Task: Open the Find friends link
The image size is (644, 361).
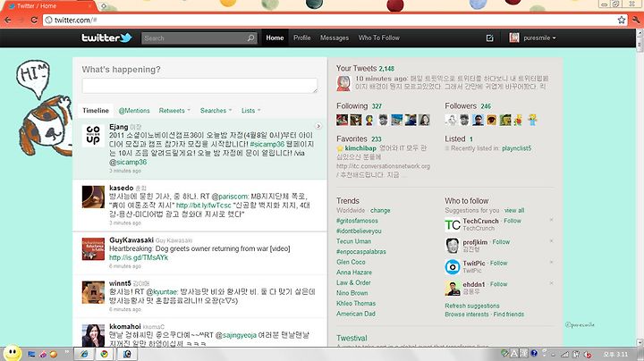Action: (x=508, y=315)
